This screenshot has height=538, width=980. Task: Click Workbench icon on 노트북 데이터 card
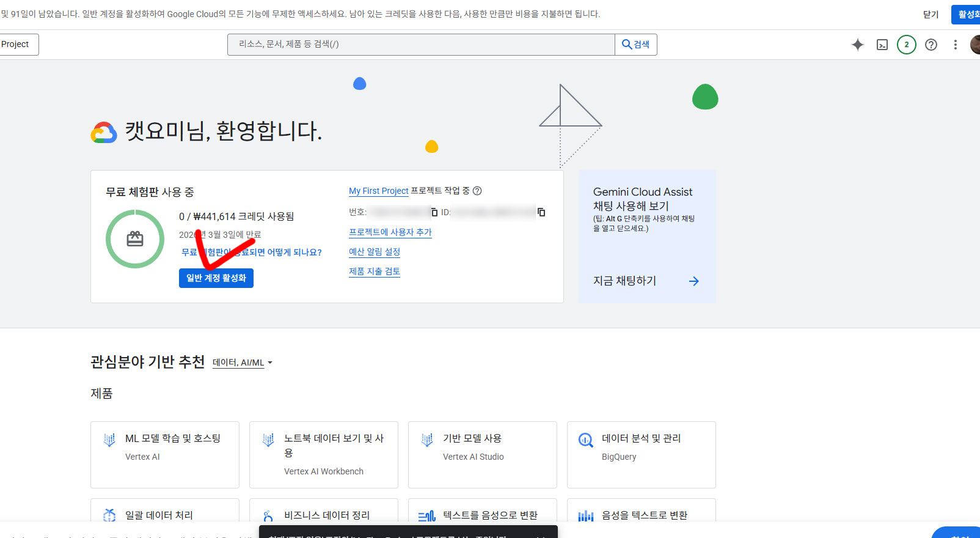(x=268, y=440)
